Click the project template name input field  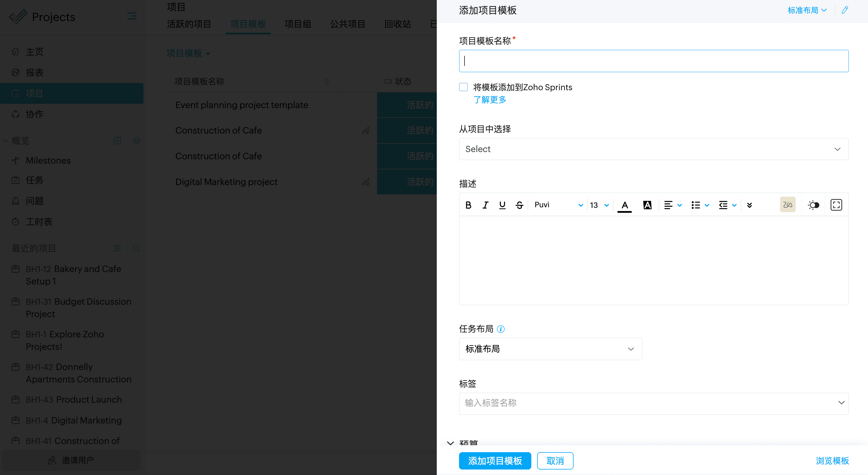[653, 61]
